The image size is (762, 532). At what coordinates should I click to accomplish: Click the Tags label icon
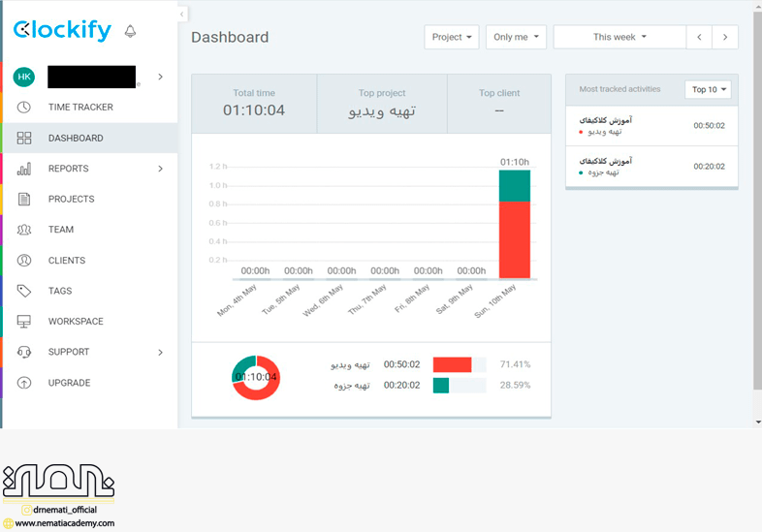pos(24,291)
